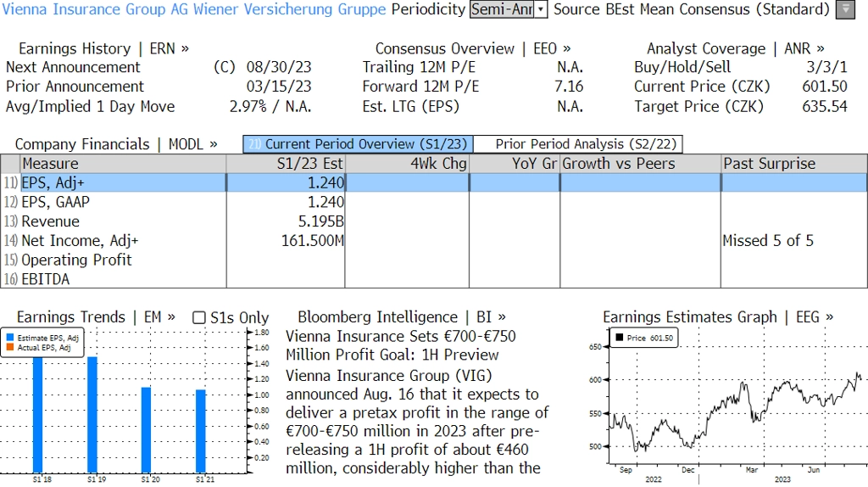Image resolution: width=868 pixels, height=487 pixels.
Task: Open the Periodicity Semi-Annual dropdown
Action: (509, 9)
